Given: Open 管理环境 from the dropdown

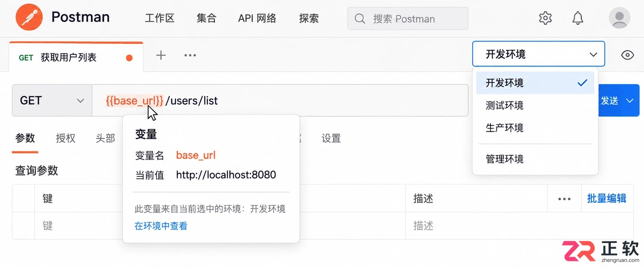Looking at the screenshot, I should pyautogui.click(x=535, y=159).
